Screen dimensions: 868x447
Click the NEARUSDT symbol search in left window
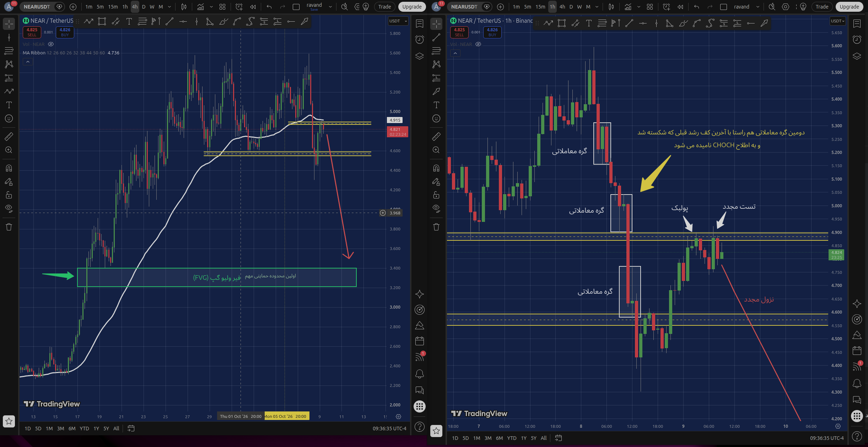(37, 7)
